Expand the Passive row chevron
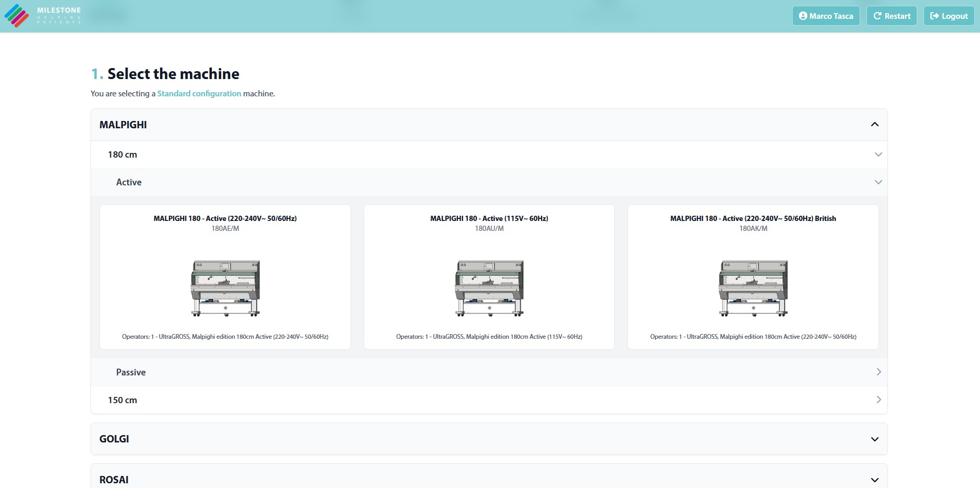The height and width of the screenshot is (488, 980). [878, 372]
